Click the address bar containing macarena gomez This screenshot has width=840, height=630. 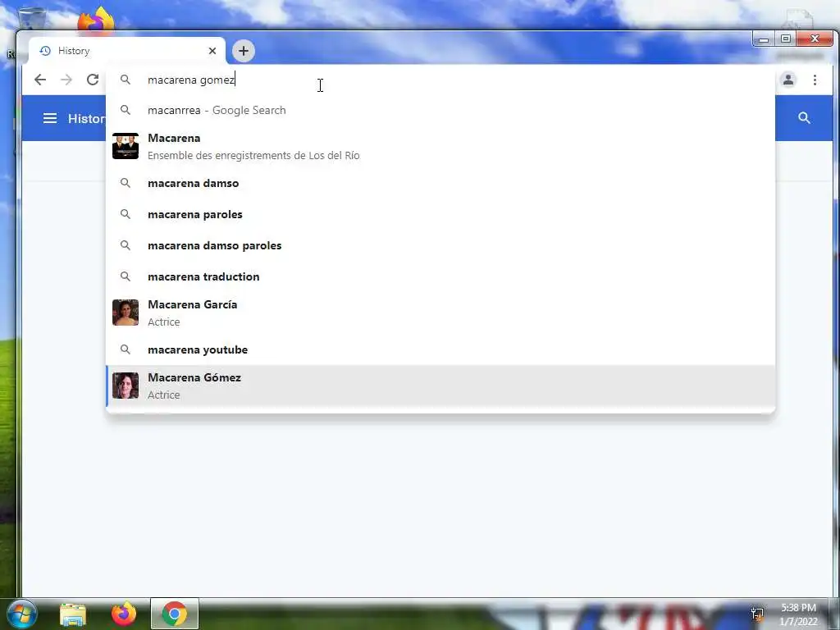click(x=440, y=80)
